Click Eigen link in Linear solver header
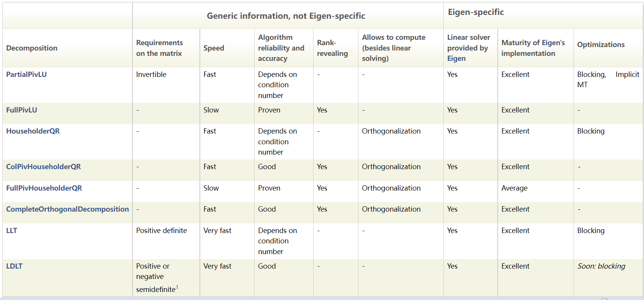Screen dimensions: 644x300 coord(456,58)
